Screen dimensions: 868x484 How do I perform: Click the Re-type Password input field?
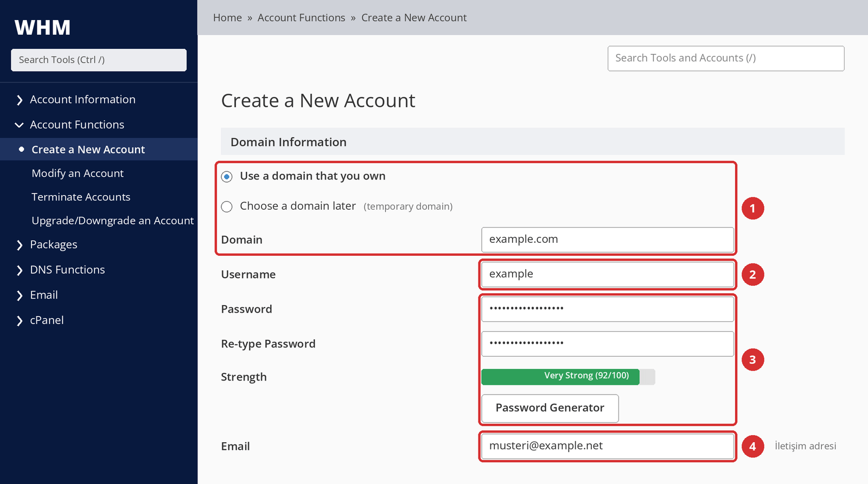608,344
